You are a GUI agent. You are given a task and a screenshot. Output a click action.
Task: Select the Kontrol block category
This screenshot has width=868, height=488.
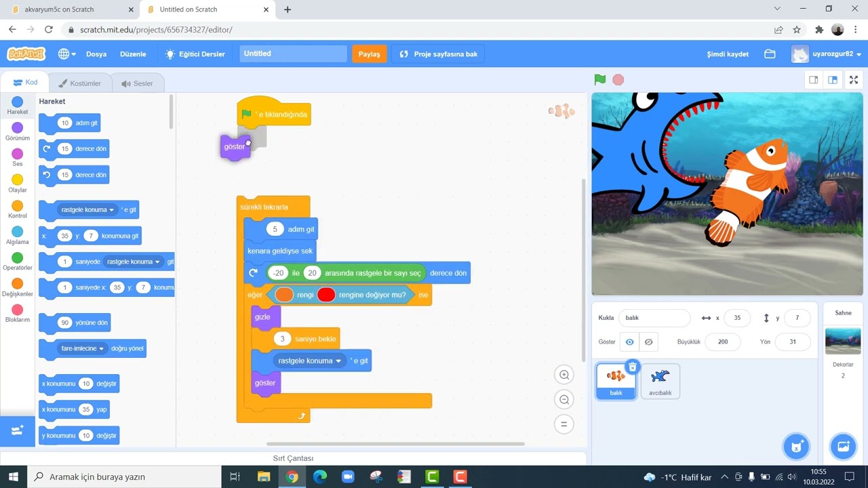pyautogui.click(x=18, y=209)
